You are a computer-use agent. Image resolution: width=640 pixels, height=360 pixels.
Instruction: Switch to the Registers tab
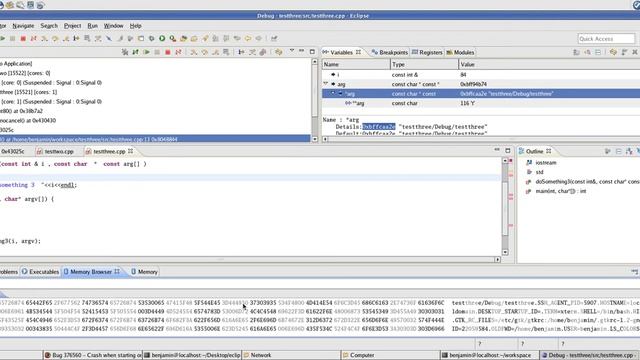pyautogui.click(x=427, y=53)
